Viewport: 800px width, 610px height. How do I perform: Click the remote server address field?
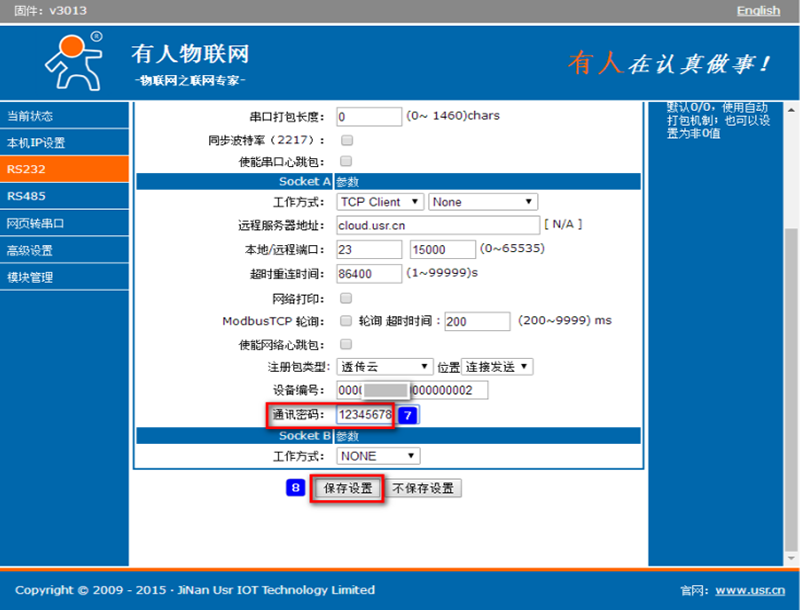click(438, 225)
